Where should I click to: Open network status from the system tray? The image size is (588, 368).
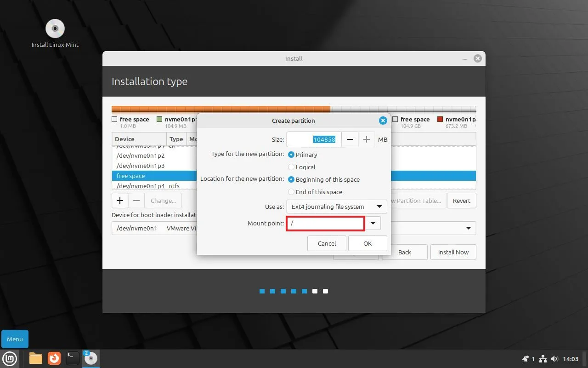tap(543, 358)
